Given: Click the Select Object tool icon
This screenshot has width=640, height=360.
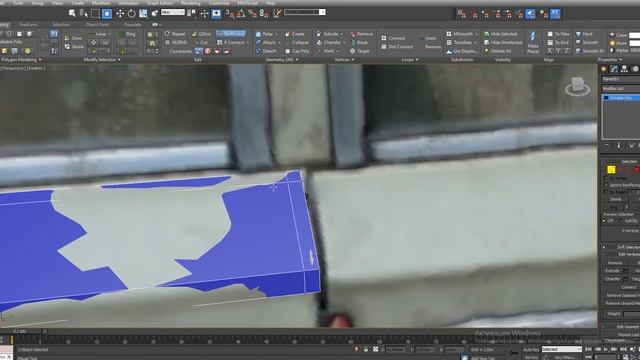Looking at the screenshot, I should pos(72,13).
